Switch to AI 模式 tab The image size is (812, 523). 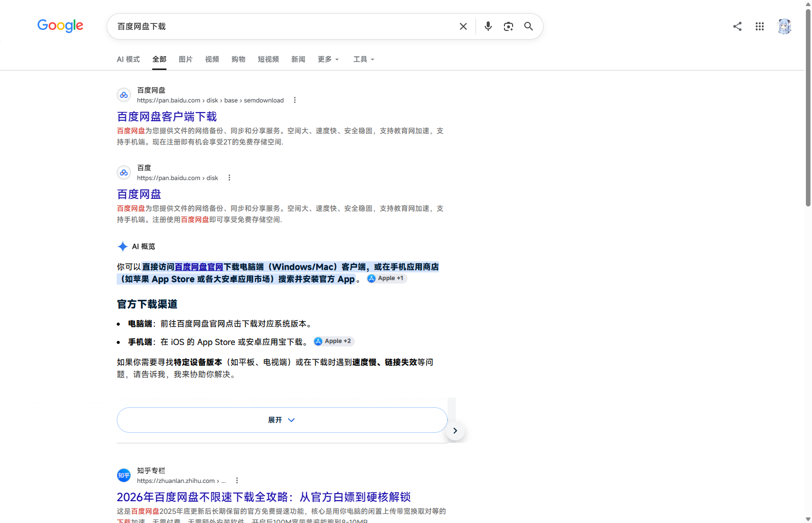pyautogui.click(x=128, y=59)
